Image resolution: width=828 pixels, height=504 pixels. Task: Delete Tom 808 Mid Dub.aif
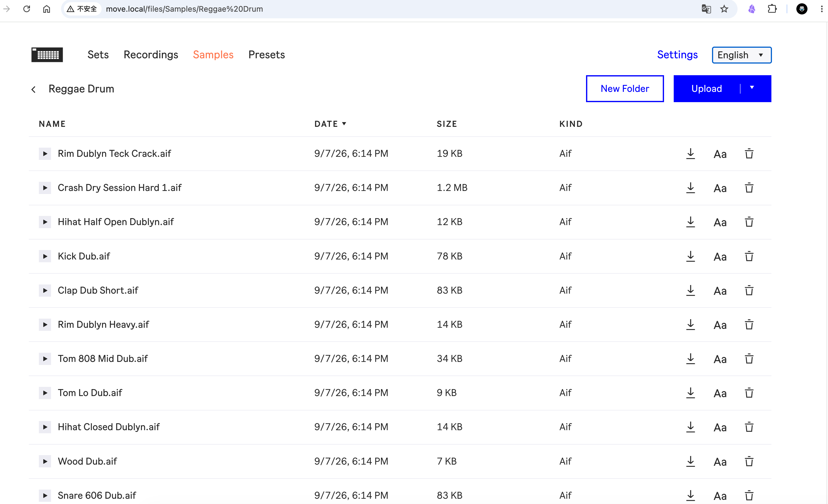click(749, 359)
